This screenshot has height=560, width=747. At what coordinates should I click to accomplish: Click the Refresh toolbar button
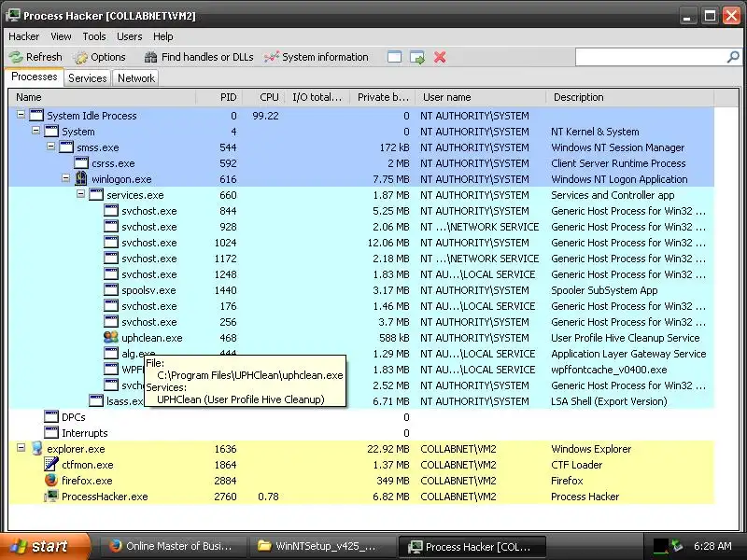coord(35,57)
